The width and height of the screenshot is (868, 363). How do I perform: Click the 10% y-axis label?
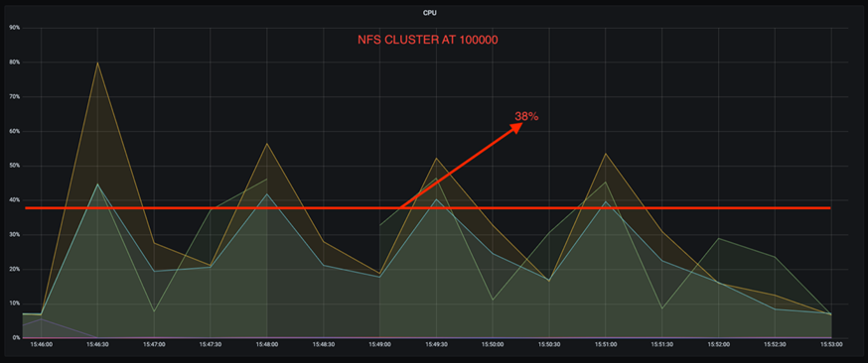click(14, 303)
